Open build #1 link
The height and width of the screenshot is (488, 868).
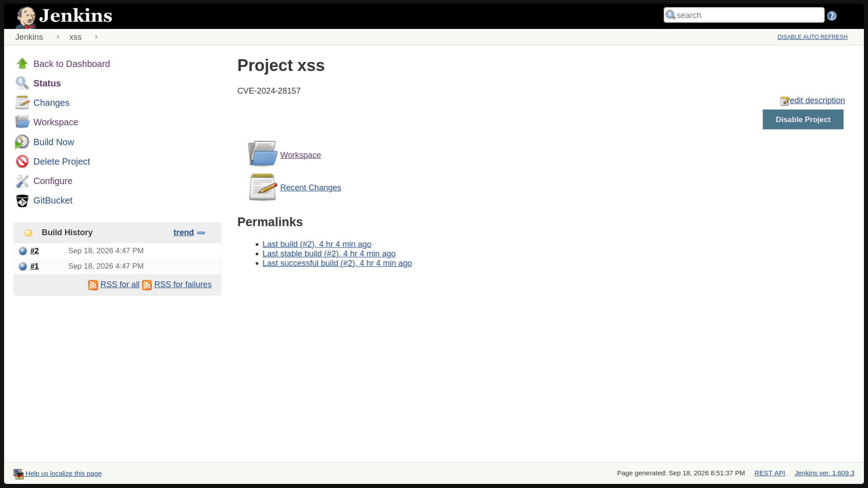[x=34, y=266]
